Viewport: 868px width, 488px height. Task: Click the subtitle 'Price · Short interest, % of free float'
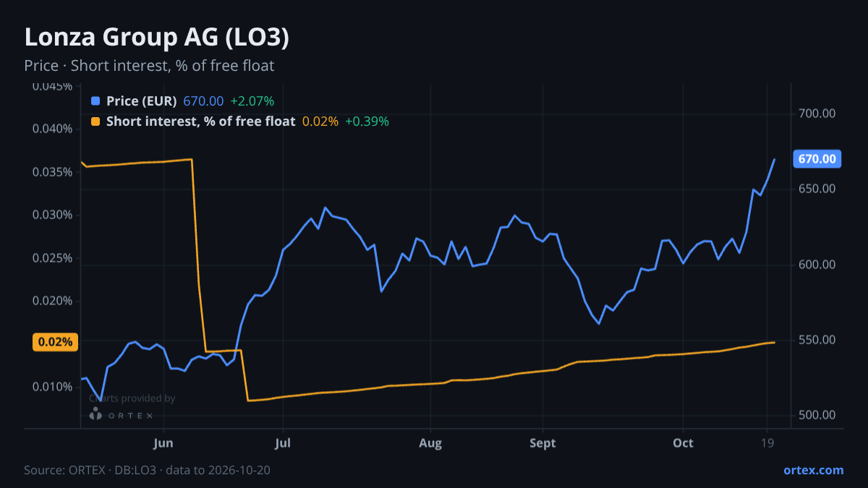[x=149, y=65]
